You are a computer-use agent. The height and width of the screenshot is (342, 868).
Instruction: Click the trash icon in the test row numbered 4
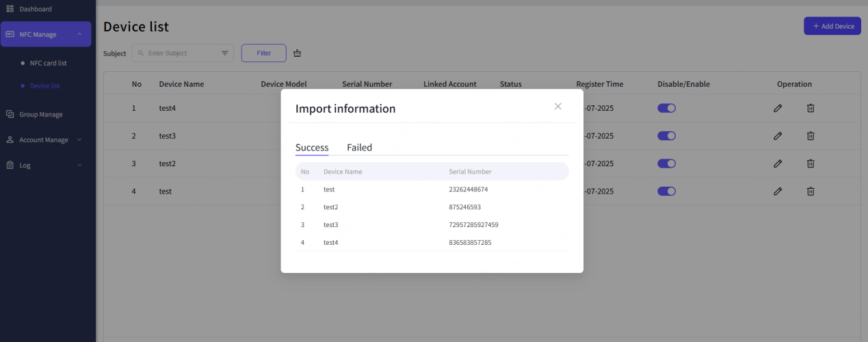[811, 192]
